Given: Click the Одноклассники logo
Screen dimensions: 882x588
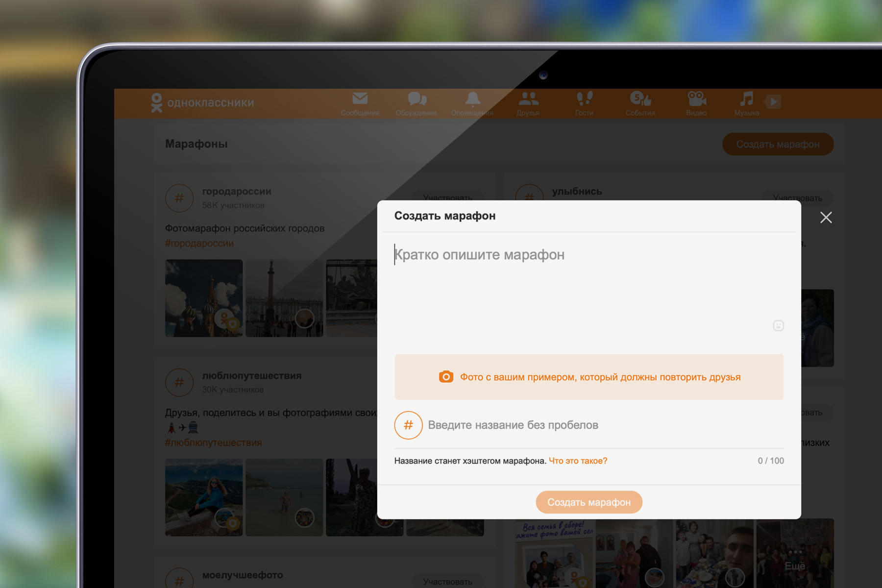Looking at the screenshot, I should click(202, 103).
